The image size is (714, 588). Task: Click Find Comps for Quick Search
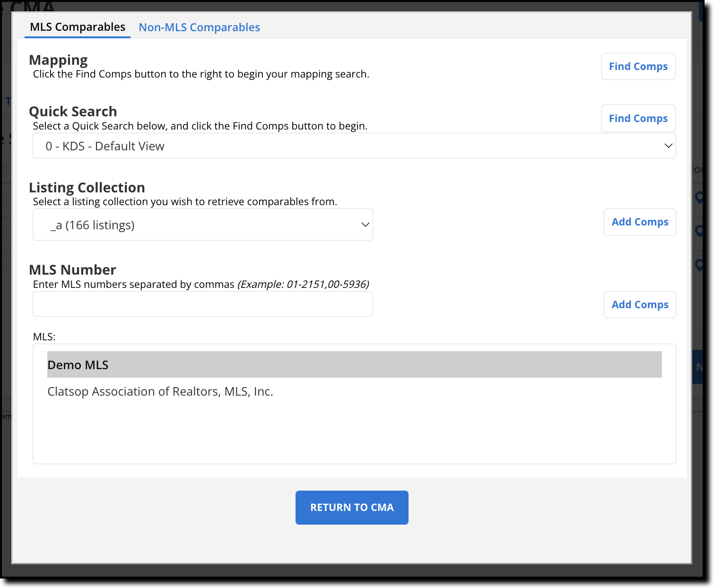tap(638, 118)
